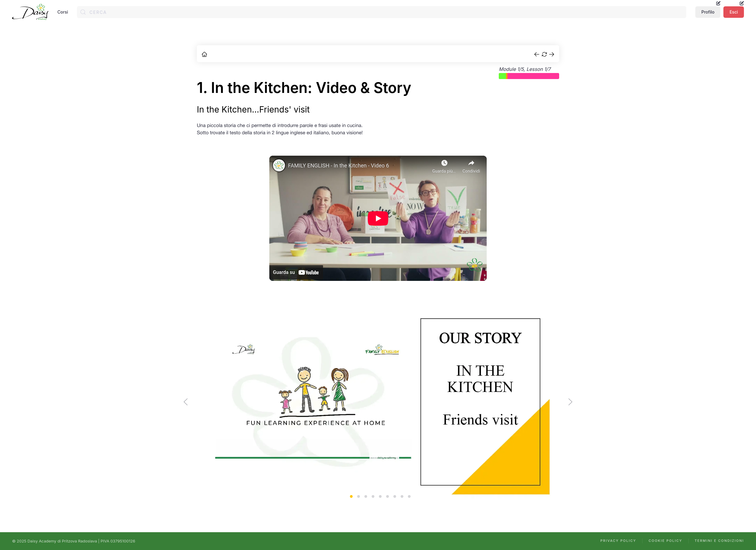Click the Cerca search field
The width and height of the screenshot is (756, 550).
pyautogui.click(x=381, y=12)
